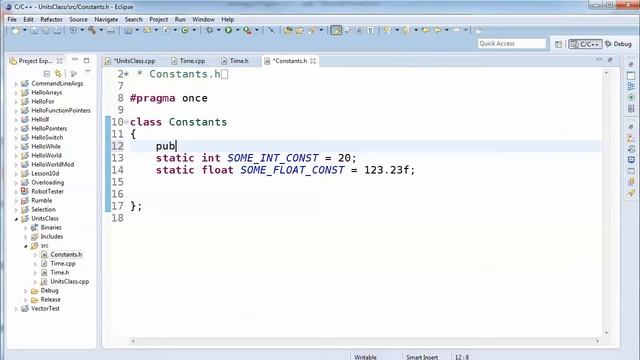Switch to the UnitsClass.cpp editor tab

[x=131, y=61]
